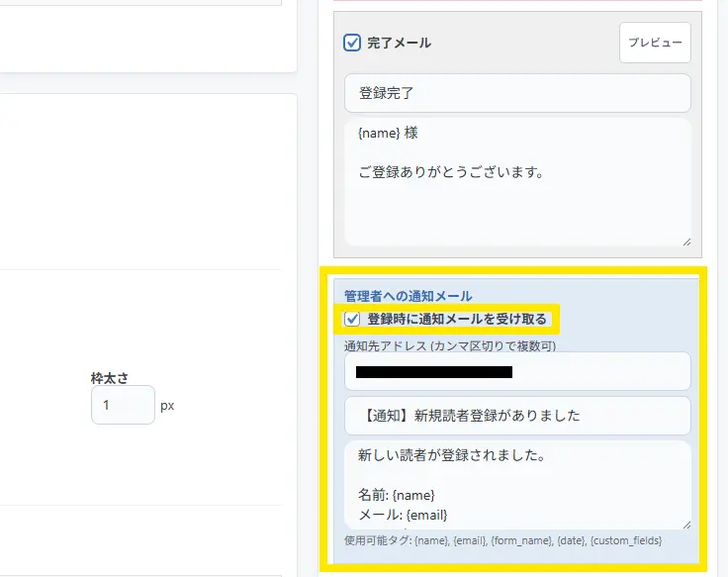The image size is (728, 577).
Task: Click the 管理者への通知メール heading
Action: coord(408,295)
